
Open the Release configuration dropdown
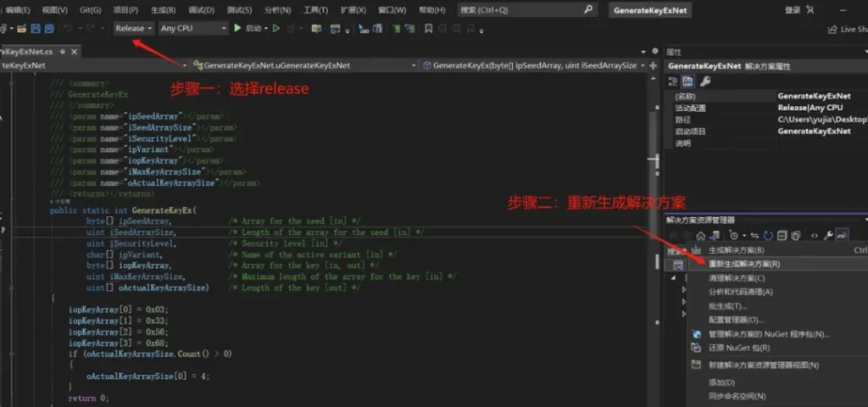134,28
